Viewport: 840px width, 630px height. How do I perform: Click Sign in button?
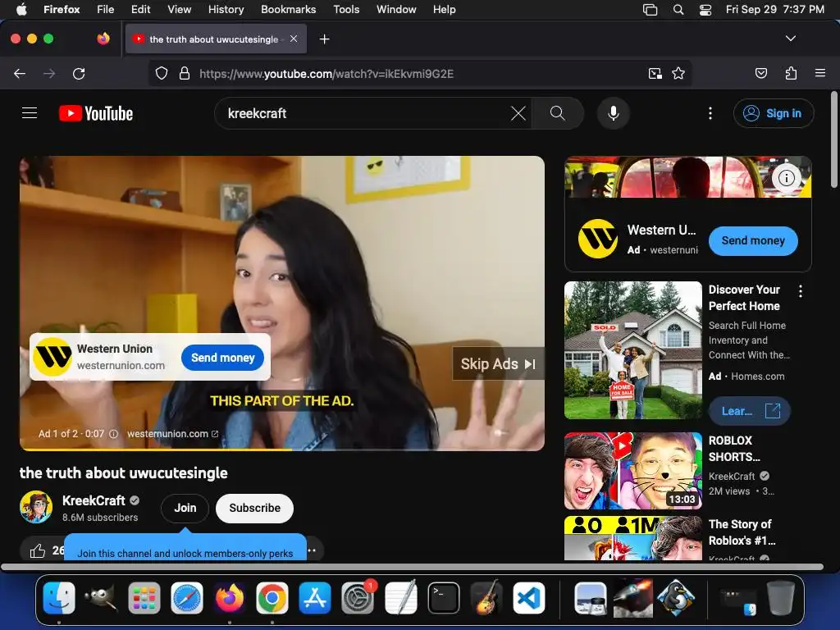774,113
